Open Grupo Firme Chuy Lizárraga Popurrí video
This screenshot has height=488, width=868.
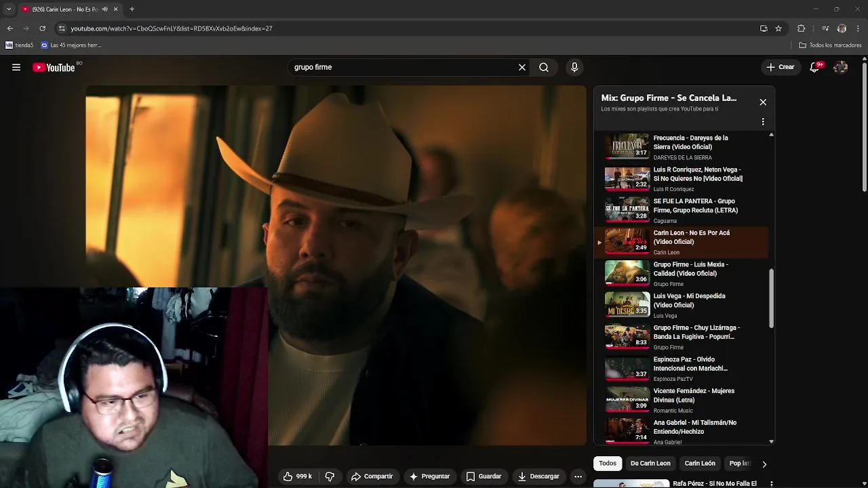tap(682, 337)
